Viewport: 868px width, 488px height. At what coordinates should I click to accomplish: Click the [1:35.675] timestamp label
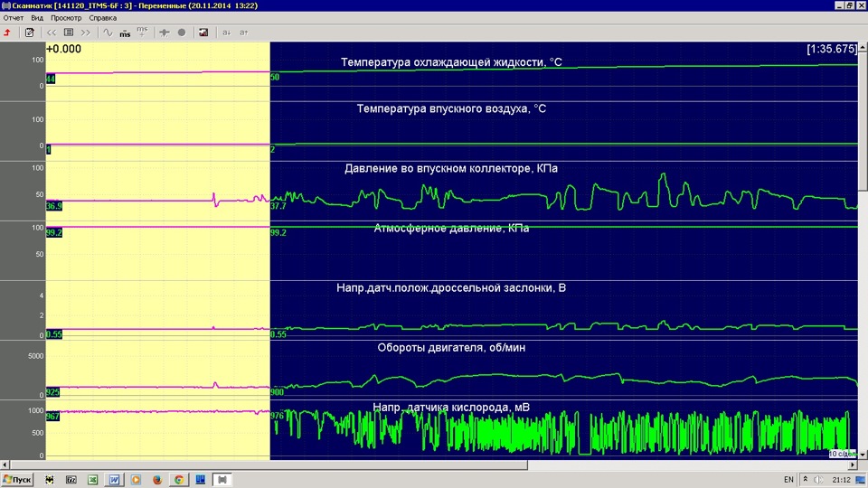832,49
